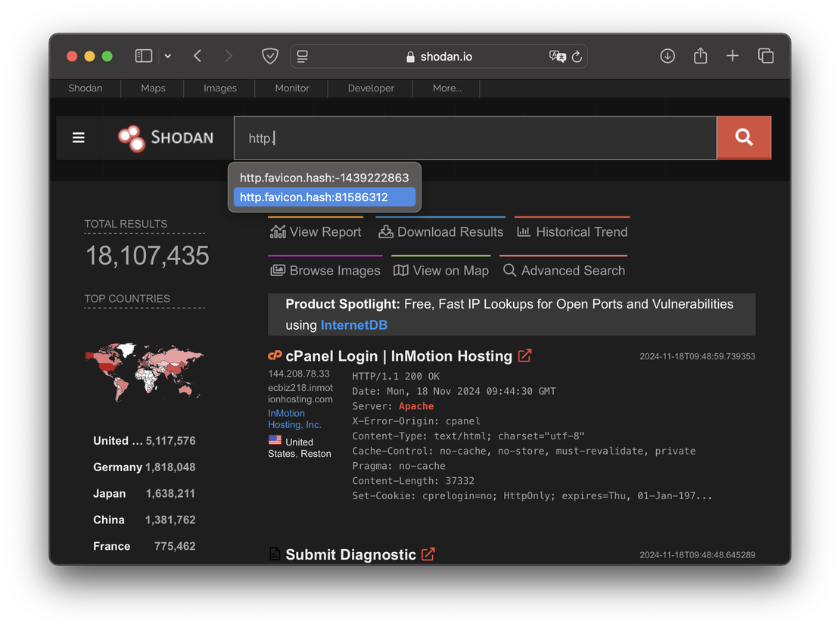
Task: Open Safari's share icon
Action: click(x=699, y=56)
